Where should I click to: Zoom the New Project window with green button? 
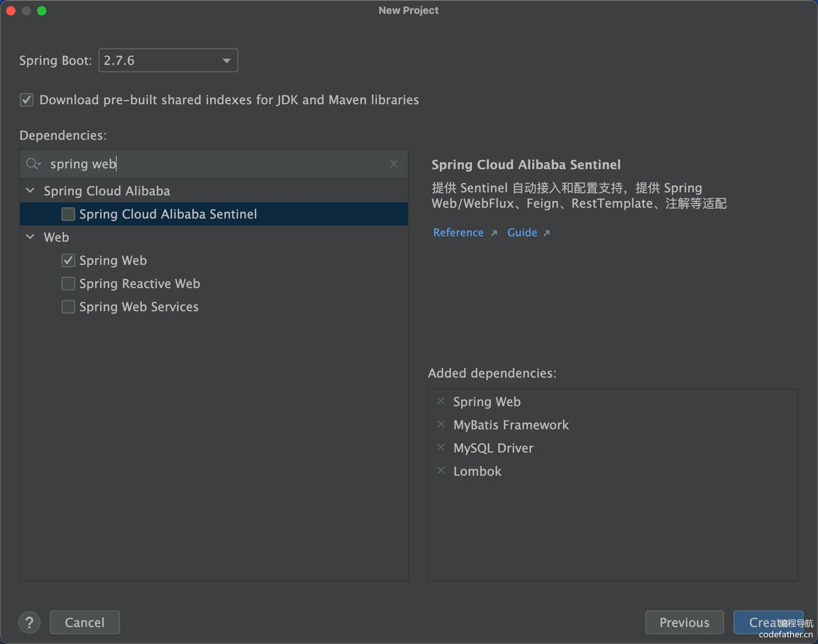pyautogui.click(x=42, y=11)
